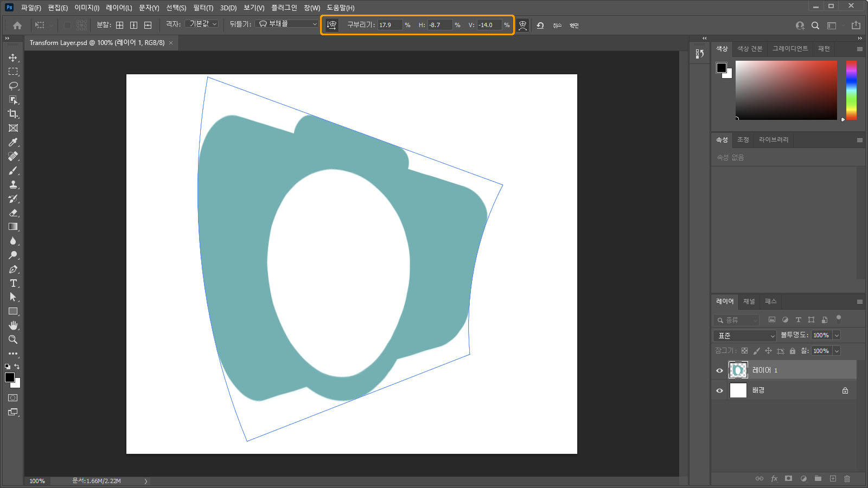
Task: Filter layers by type layers
Action: pos(798,320)
